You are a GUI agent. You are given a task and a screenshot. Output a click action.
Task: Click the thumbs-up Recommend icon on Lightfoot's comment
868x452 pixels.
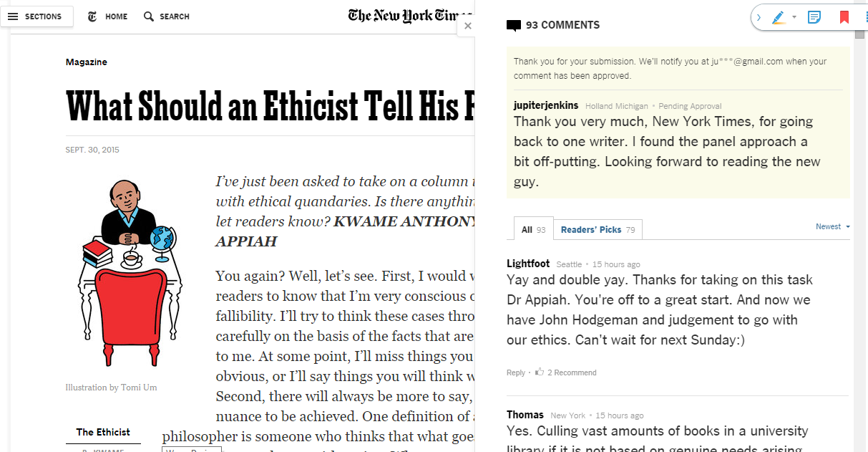(x=540, y=372)
